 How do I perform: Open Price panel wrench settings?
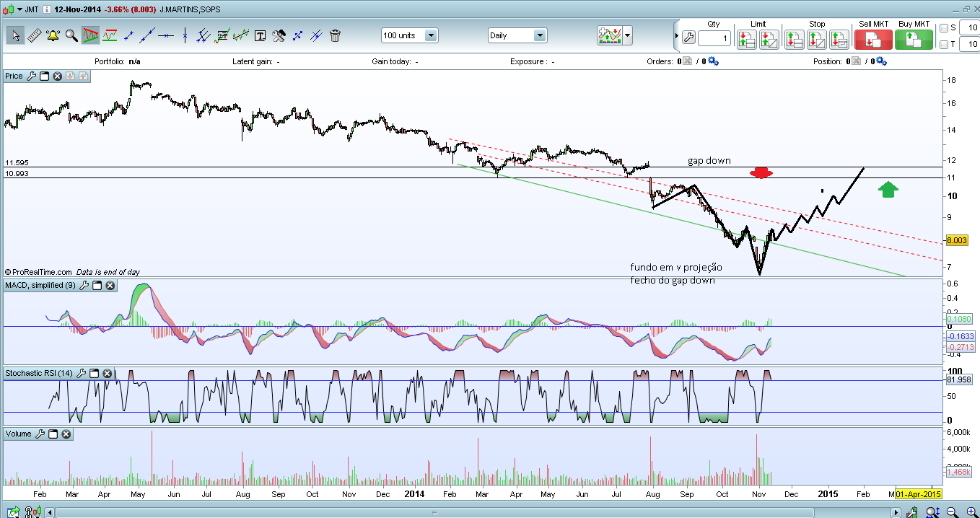coord(32,76)
